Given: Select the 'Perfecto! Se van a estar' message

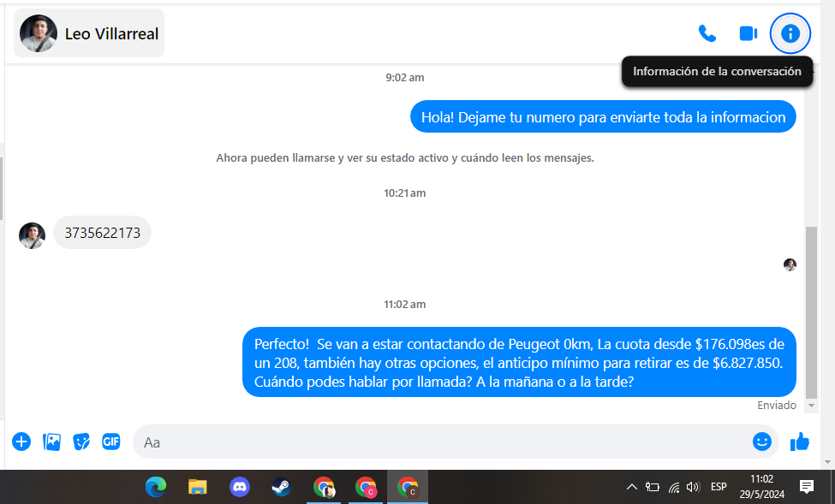Looking at the screenshot, I should point(519,362).
